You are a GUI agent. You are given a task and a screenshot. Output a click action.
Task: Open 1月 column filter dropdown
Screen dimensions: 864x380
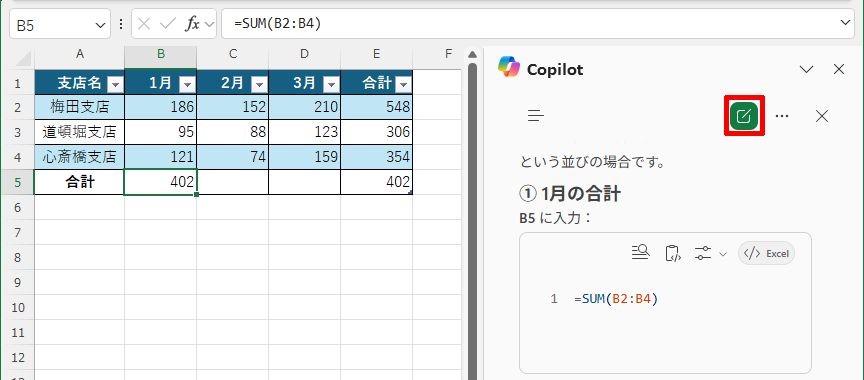(x=188, y=84)
